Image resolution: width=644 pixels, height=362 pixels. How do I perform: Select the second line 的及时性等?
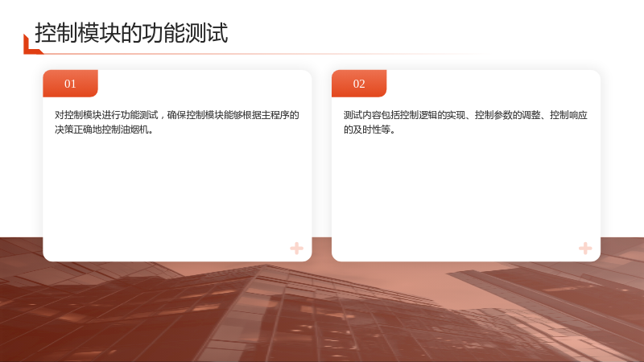[369, 130]
